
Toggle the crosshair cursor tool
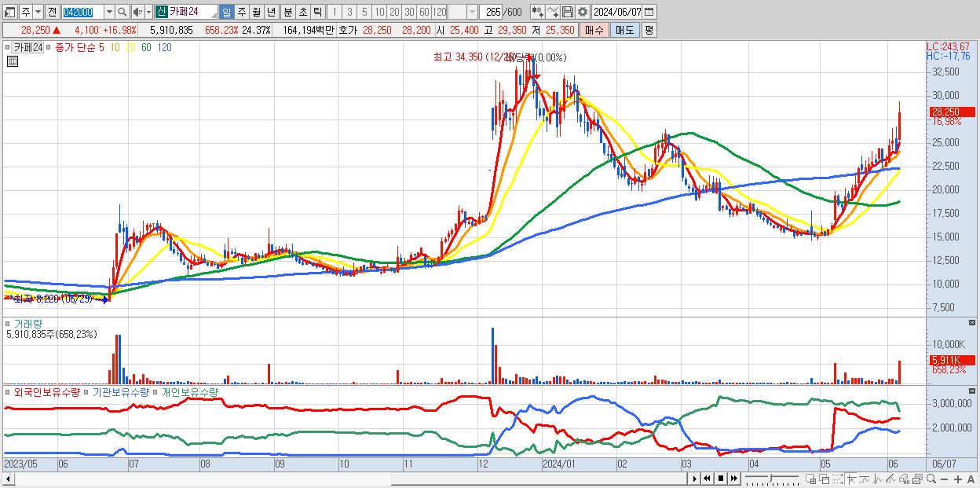pos(851,479)
